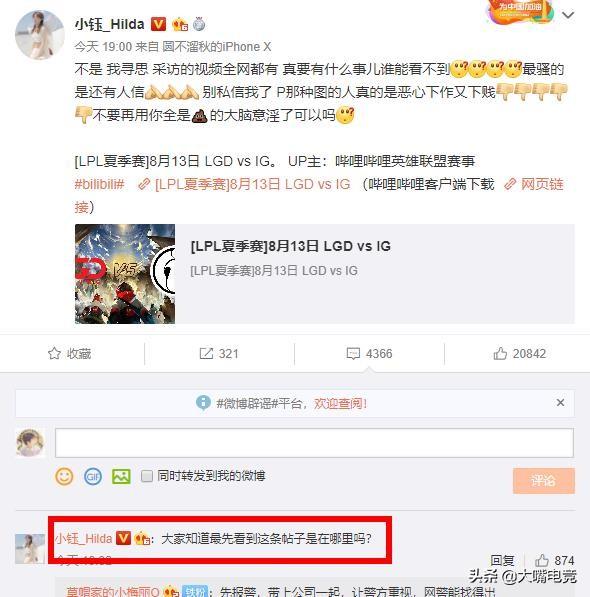The width and height of the screenshot is (590, 597).
Task: Repost this Weibo post (321)
Action: (219, 353)
